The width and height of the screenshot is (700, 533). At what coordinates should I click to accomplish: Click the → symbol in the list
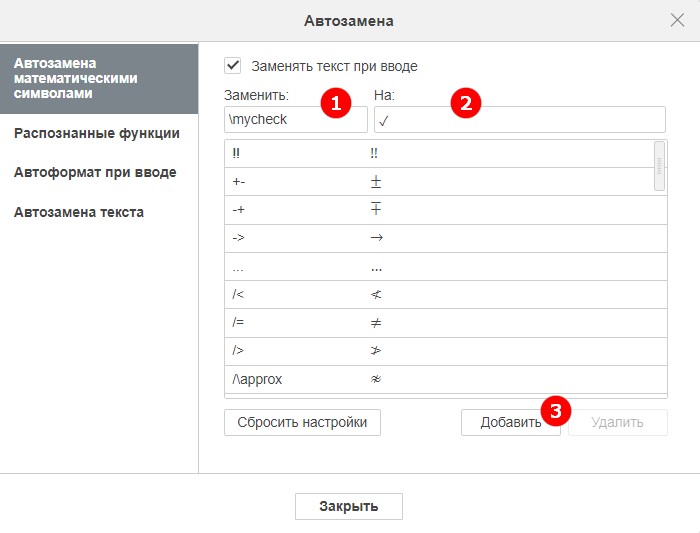(x=376, y=237)
